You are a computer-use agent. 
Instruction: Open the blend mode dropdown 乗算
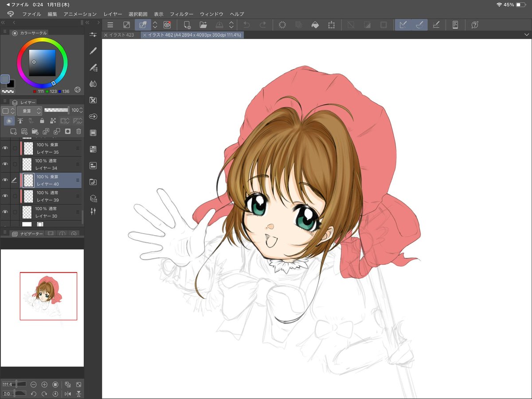tap(29, 111)
